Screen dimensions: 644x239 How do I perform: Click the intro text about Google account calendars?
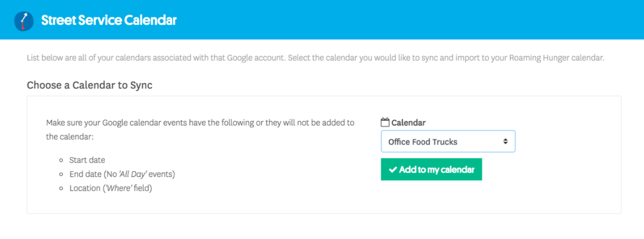(x=315, y=58)
